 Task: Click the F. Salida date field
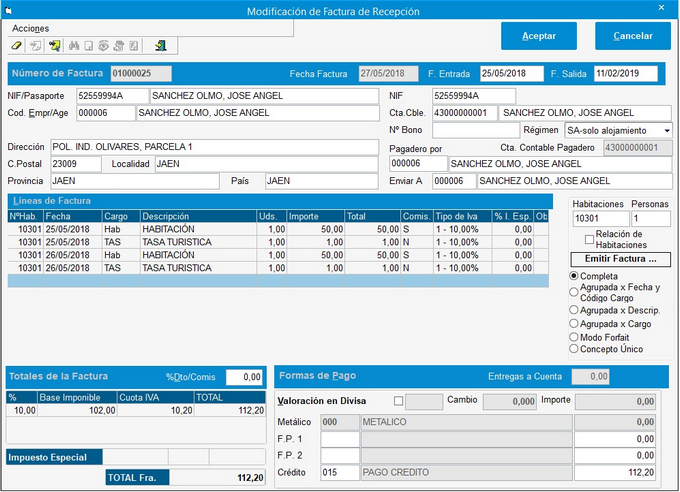pos(626,73)
